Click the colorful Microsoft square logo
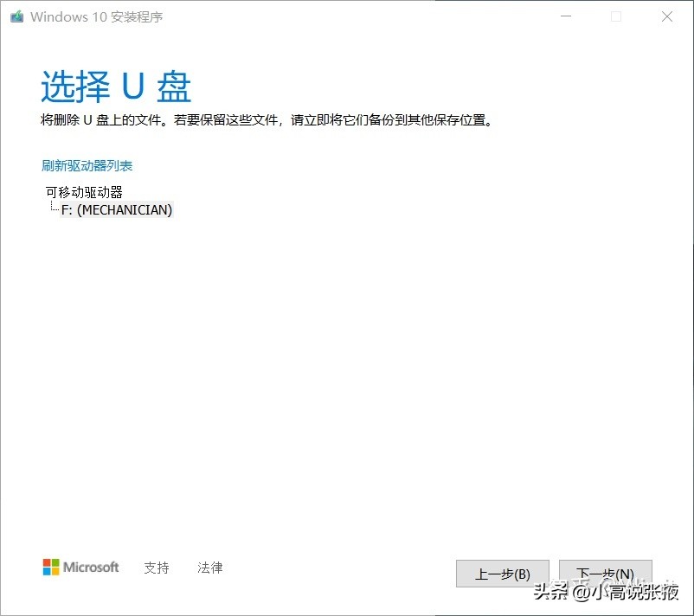This screenshot has height=616, width=694. (x=49, y=568)
